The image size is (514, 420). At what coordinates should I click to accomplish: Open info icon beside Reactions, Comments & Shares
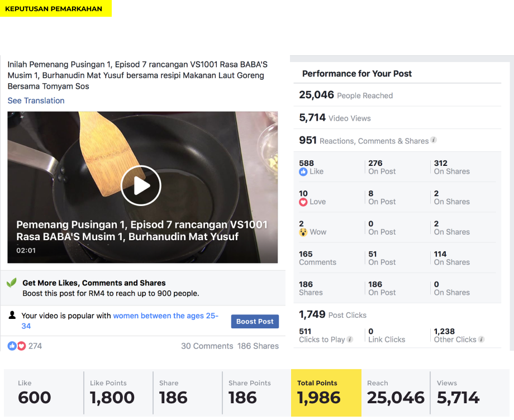coord(434,140)
